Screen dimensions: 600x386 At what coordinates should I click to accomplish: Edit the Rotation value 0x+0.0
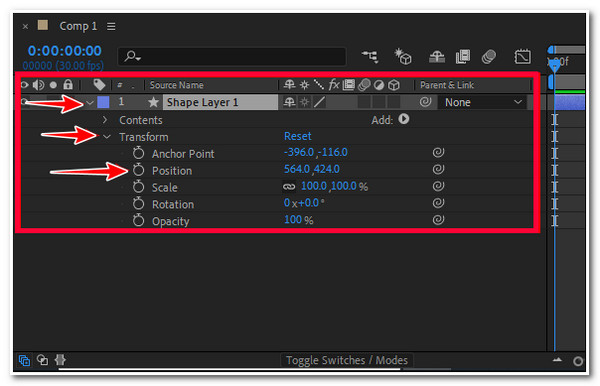click(x=304, y=203)
